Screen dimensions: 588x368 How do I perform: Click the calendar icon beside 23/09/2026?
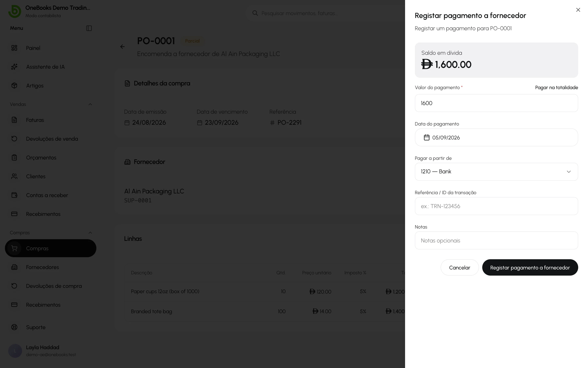coord(199,123)
